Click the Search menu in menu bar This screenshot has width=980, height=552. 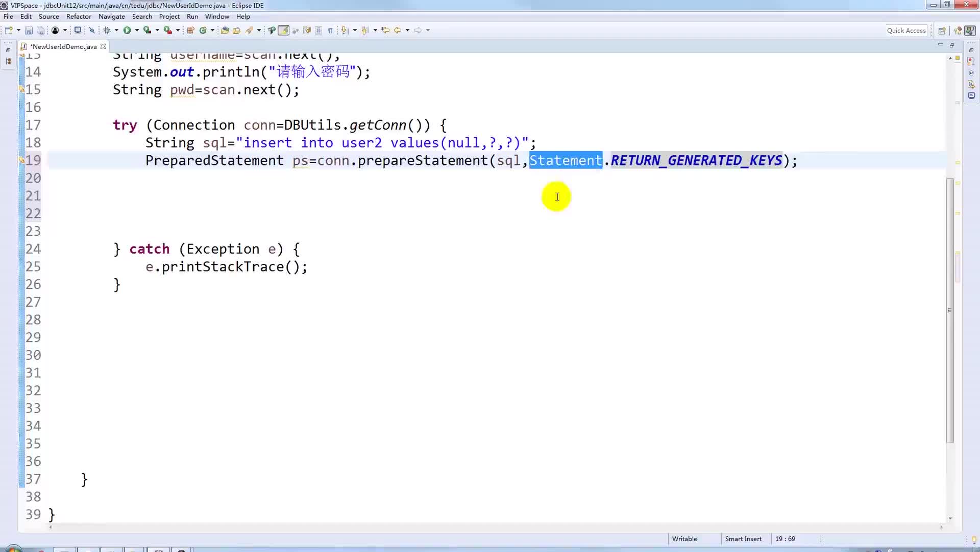[142, 16]
